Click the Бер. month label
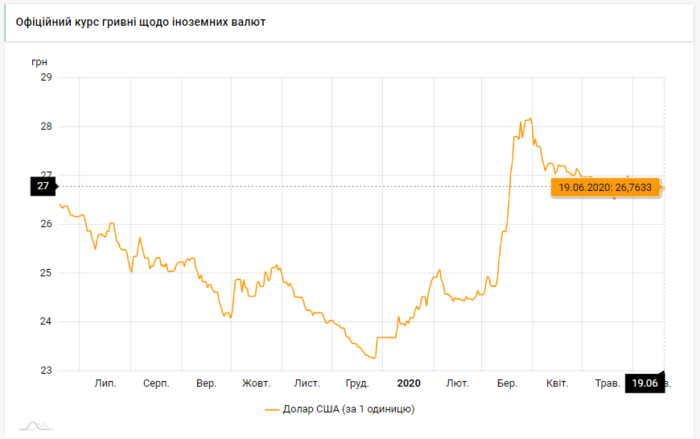This screenshot has height=439, width=700. [507, 383]
